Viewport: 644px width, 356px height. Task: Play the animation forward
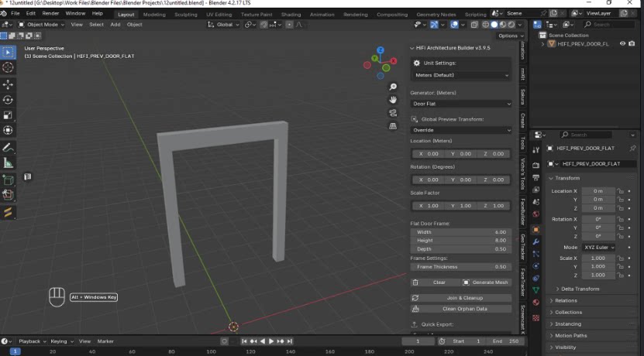coord(271,341)
